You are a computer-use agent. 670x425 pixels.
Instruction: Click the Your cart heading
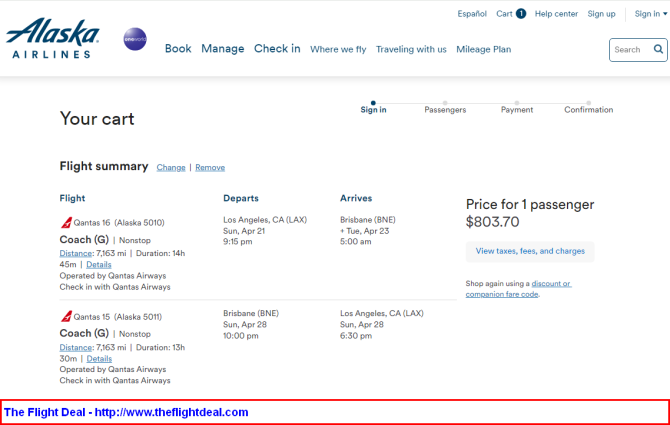point(97,119)
